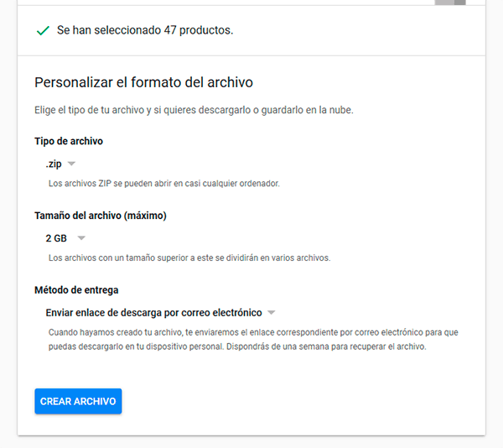The image size is (503, 448).
Task: Open the .zip file type dropdown
Action: pyautogui.click(x=60, y=164)
